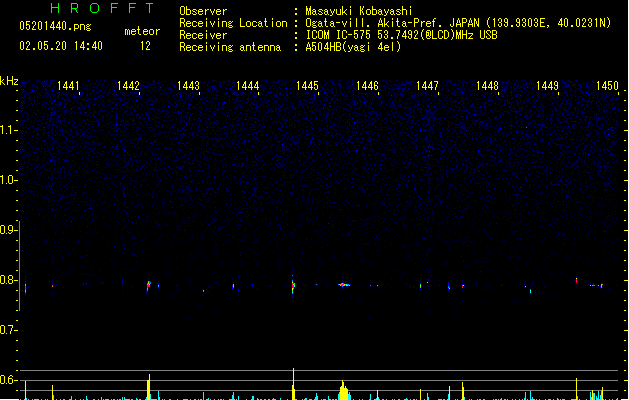
Task: Click the 0.6 kHz frequency label
Action: tap(8, 380)
